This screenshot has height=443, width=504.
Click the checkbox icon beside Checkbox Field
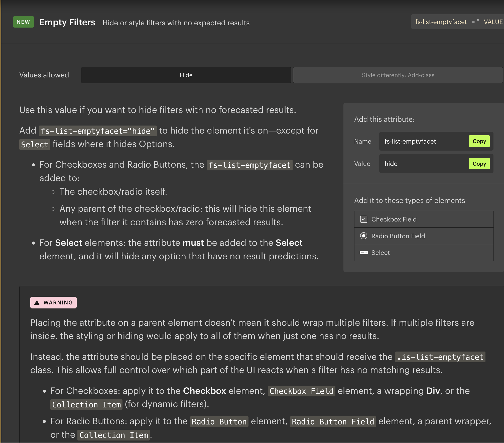pyautogui.click(x=363, y=219)
